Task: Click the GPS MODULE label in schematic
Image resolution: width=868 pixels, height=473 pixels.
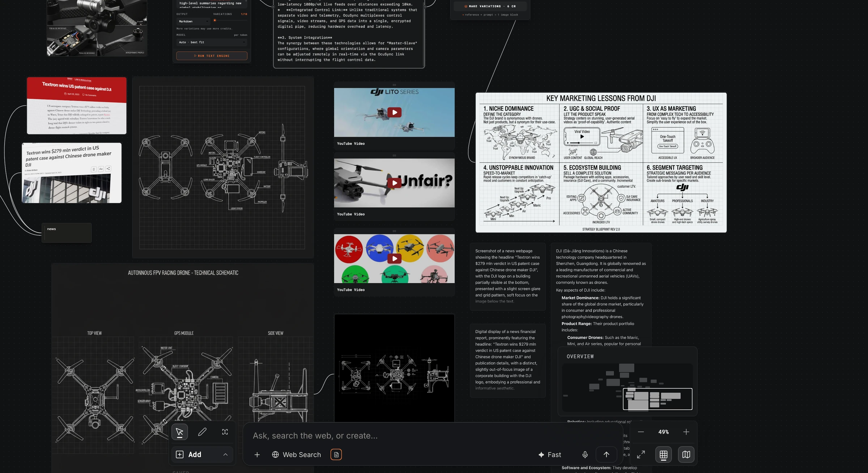Action: click(184, 333)
